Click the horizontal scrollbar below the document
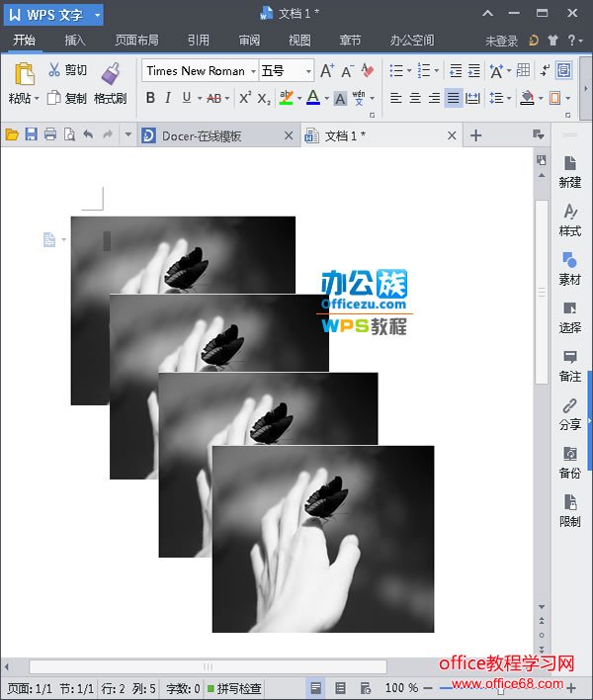The height and width of the screenshot is (700, 593). tap(208, 666)
